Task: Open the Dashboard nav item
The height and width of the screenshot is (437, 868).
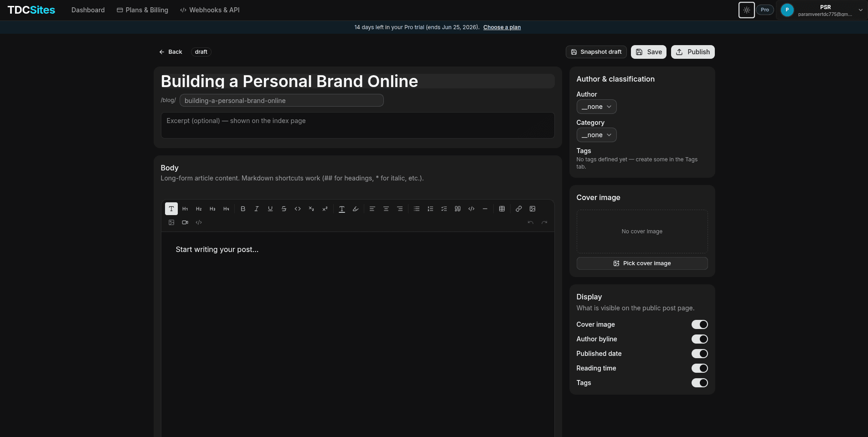Action: click(88, 10)
